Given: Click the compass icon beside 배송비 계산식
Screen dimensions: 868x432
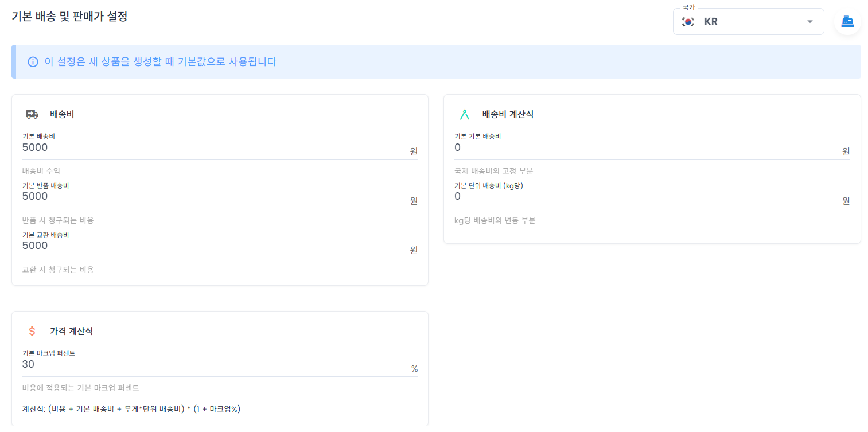Looking at the screenshot, I should (465, 114).
